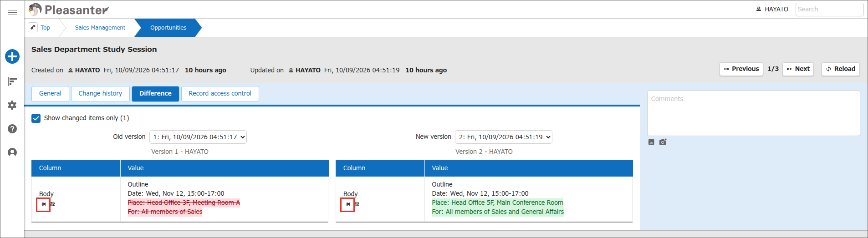
Task: Click the Previous record button
Action: (741, 69)
